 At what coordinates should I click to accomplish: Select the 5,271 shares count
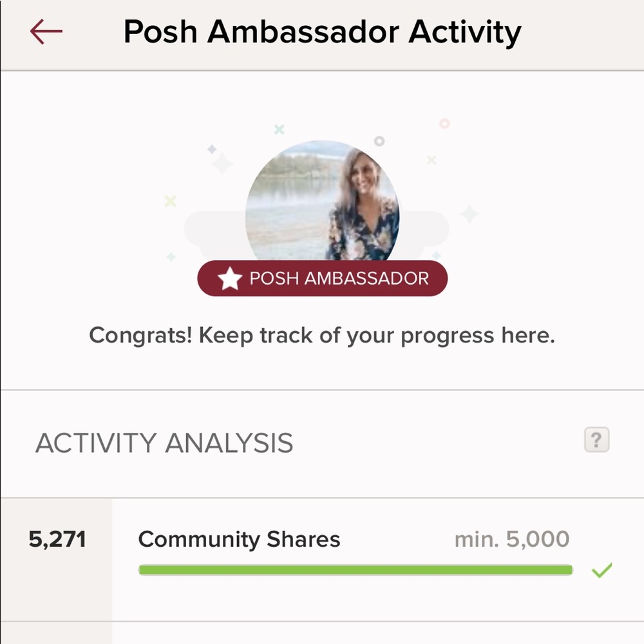[59, 539]
